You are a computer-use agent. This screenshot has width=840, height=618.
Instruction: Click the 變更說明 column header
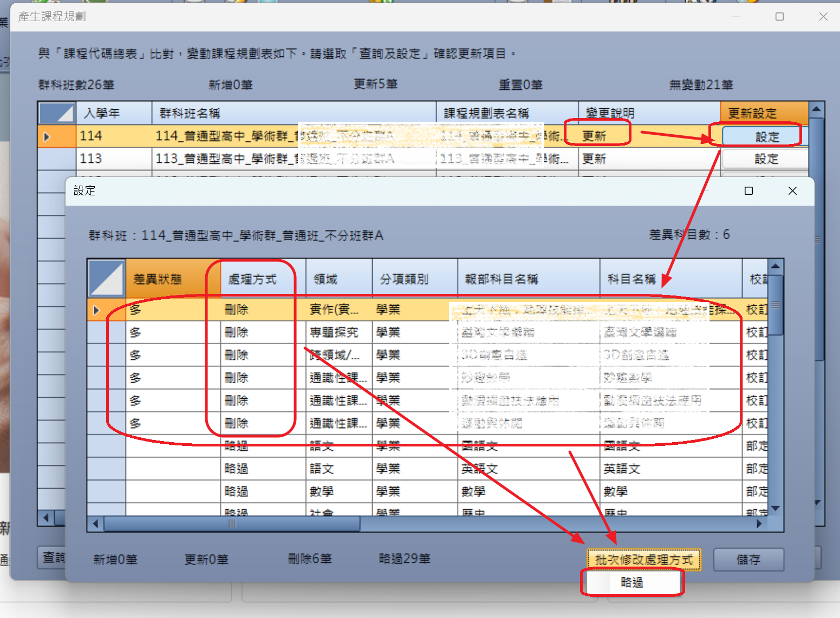click(649, 113)
